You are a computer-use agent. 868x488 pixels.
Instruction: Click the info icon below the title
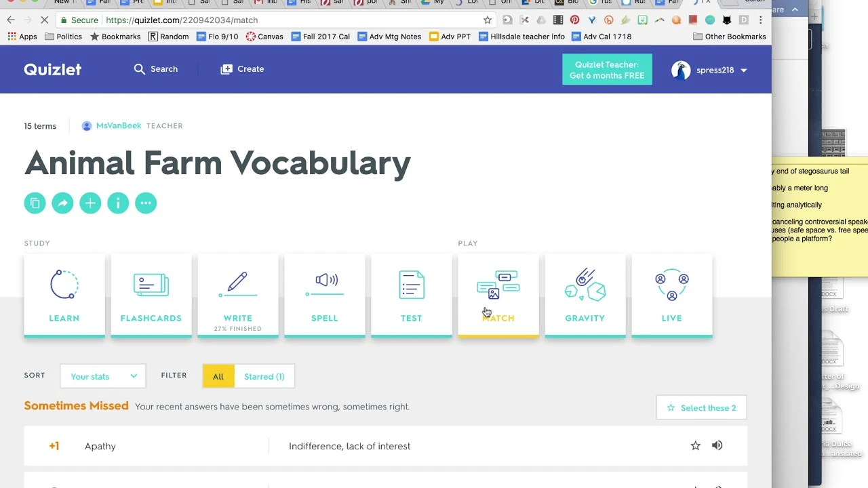pos(118,203)
